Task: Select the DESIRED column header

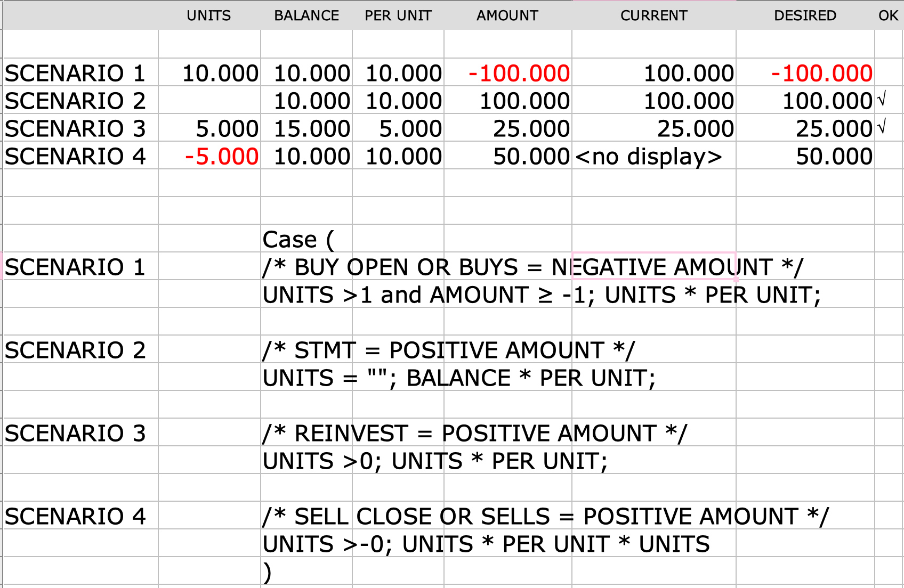Action: (x=805, y=15)
